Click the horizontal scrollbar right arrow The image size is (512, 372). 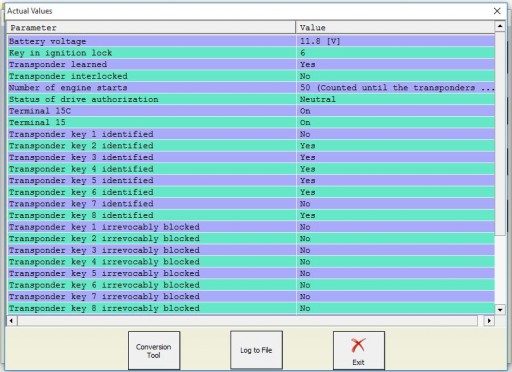(x=489, y=321)
